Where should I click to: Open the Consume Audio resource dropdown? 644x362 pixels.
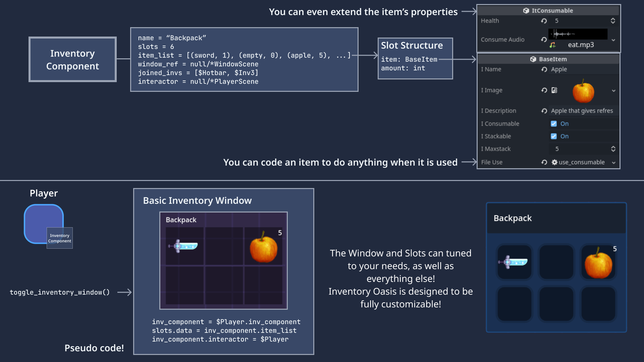(x=613, y=40)
